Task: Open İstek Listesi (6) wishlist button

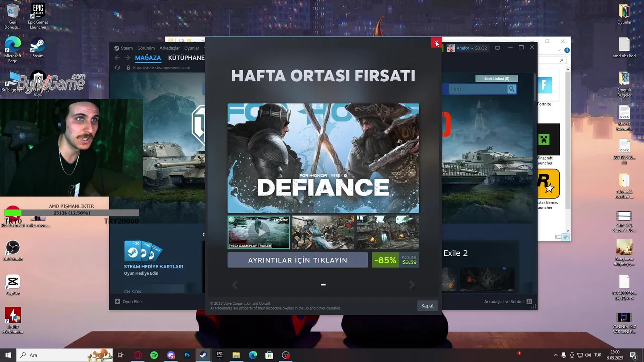Action: [497, 79]
